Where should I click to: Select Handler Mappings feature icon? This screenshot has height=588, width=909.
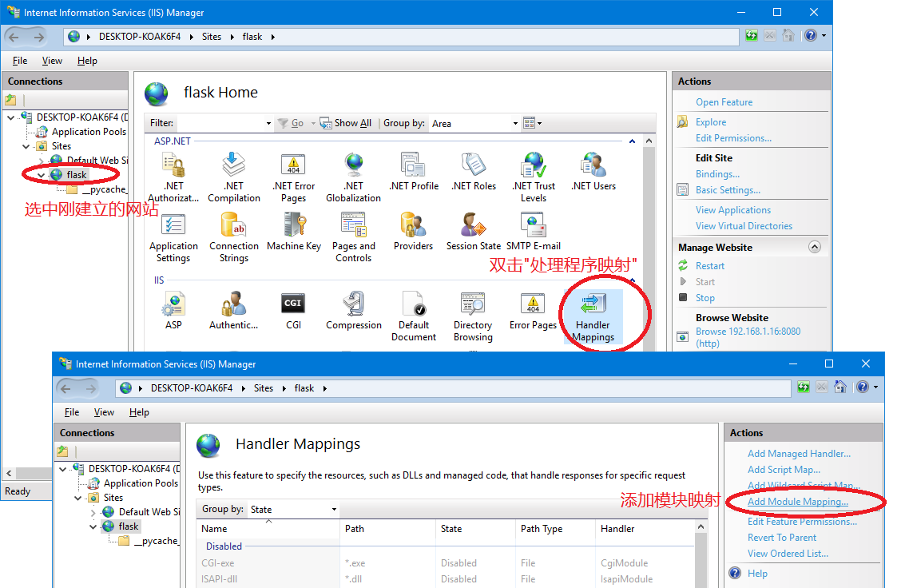point(593,316)
